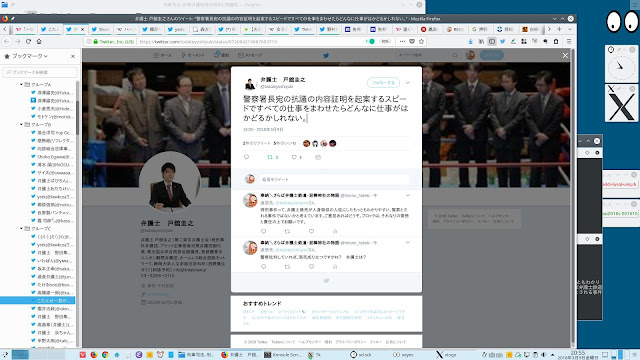Show site security info padlock

96,42
